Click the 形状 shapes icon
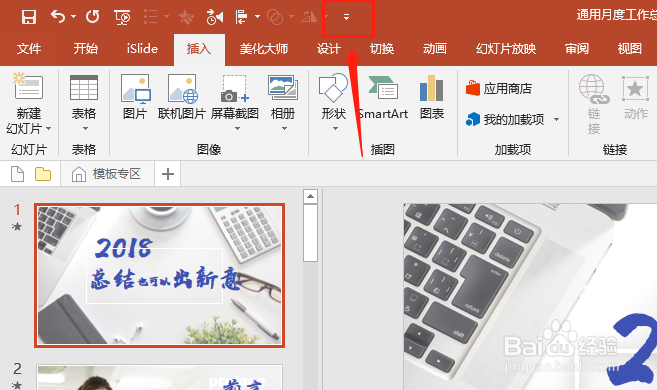The height and width of the screenshot is (390, 657). pyautogui.click(x=334, y=88)
